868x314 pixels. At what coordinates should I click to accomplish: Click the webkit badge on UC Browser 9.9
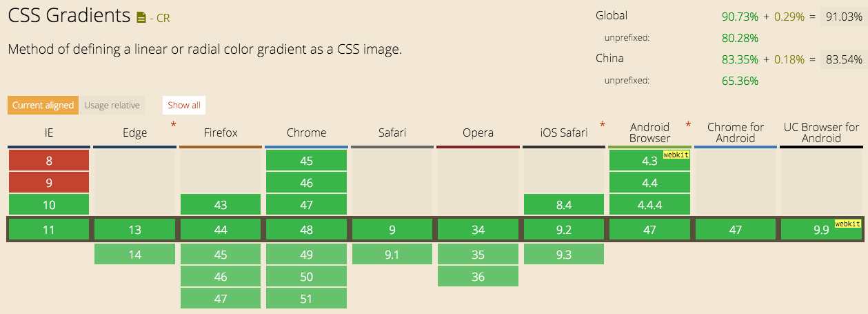[x=847, y=224]
